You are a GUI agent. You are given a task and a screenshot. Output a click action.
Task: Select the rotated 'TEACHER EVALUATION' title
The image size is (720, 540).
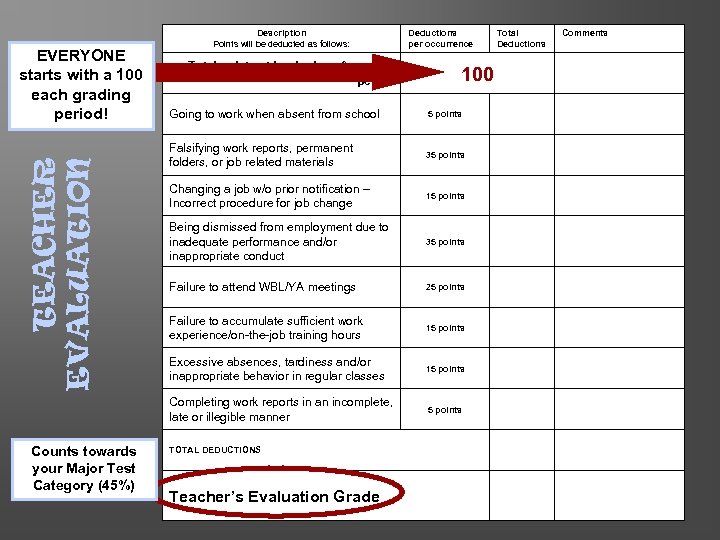pos(62,274)
